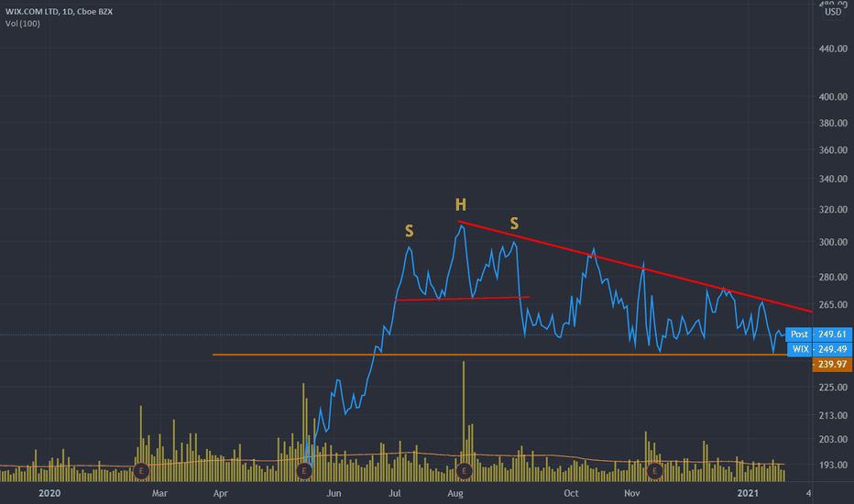Image resolution: width=854 pixels, height=504 pixels.
Task: Click the Mar time axis label
Action: point(159,493)
